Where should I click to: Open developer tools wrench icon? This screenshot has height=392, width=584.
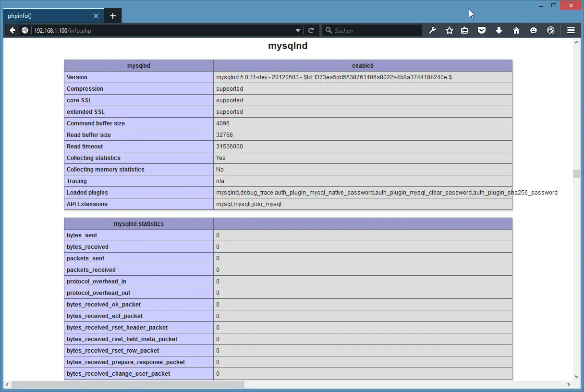[432, 30]
